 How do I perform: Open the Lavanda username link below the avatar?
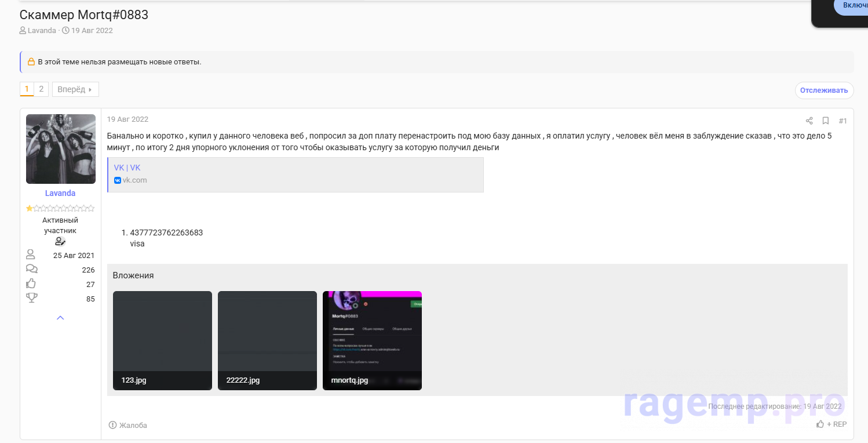[60, 193]
